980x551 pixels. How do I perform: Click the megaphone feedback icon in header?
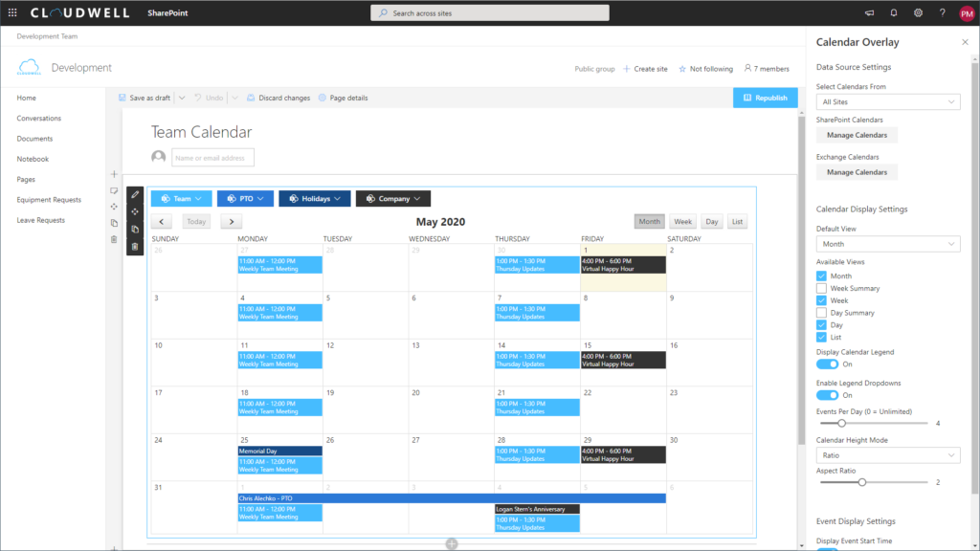point(869,12)
